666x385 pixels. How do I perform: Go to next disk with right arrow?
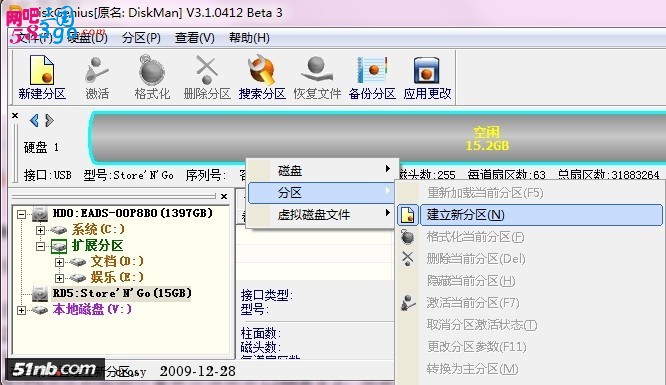tap(49, 121)
